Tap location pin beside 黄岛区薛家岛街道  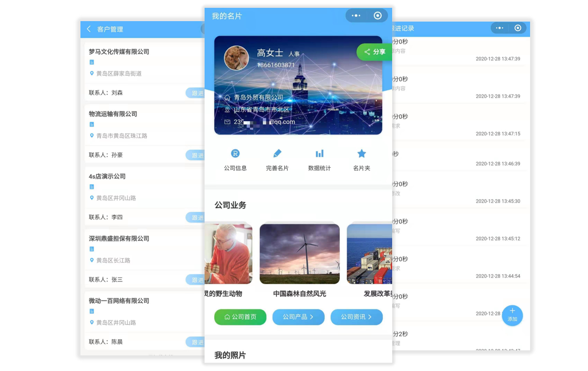coord(91,73)
